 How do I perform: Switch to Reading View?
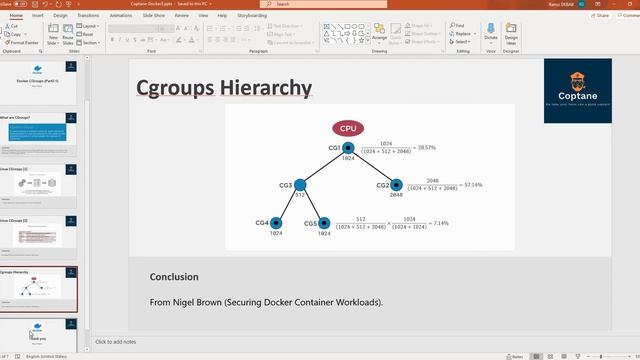[564, 356]
